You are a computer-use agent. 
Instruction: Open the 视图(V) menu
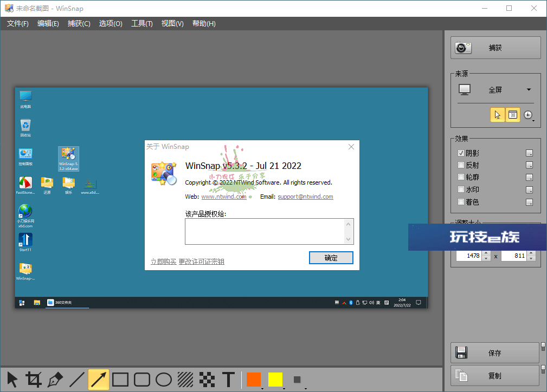tap(172, 23)
